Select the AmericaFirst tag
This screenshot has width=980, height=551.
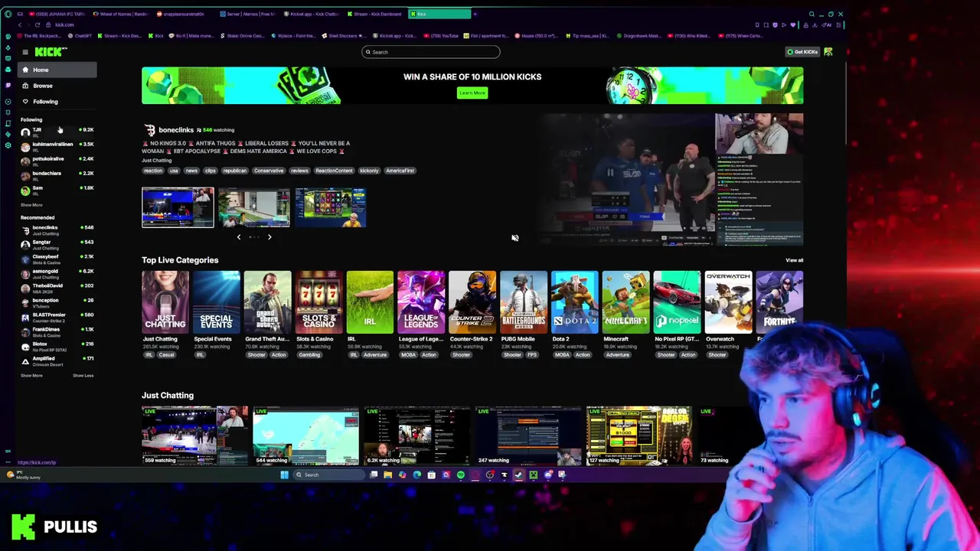[400, 171]
